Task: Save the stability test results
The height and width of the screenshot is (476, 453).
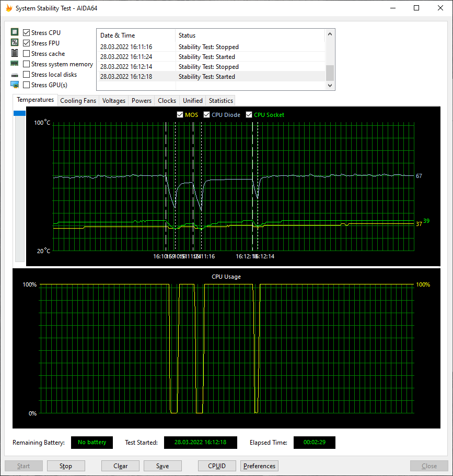Action: [x=162, y=466]
